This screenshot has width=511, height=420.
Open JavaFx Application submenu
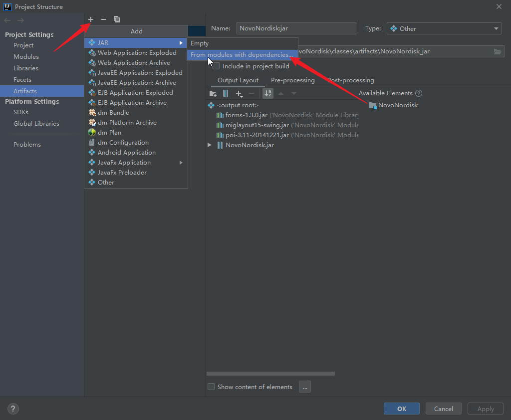(x=136, y=163)
